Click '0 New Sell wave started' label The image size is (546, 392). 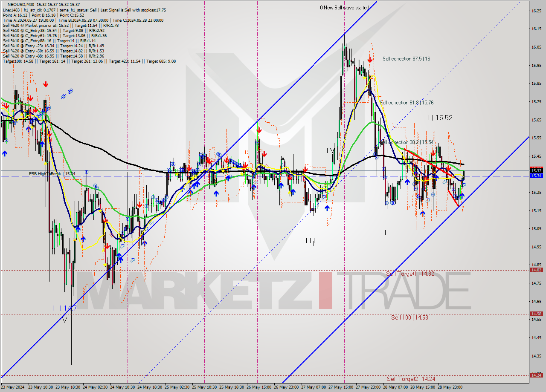tap(345, 8)
